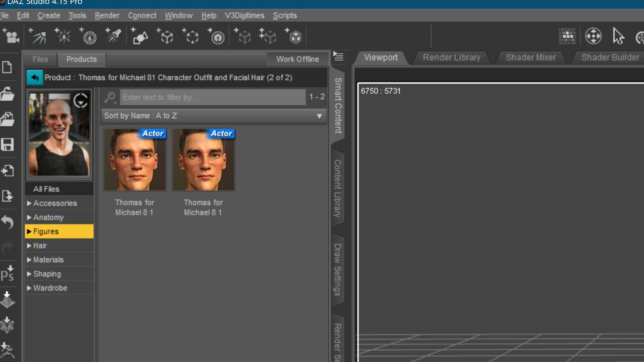The image size is (644, 362).
Task: Open the V3Digitimes menu
Action: 244,15
